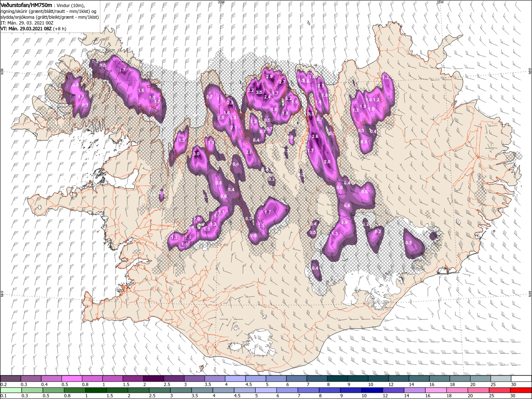Select the bright red 30 swatch, lower legend
The height and width of the screenshot is (399, 532).
tap(520, 390)
